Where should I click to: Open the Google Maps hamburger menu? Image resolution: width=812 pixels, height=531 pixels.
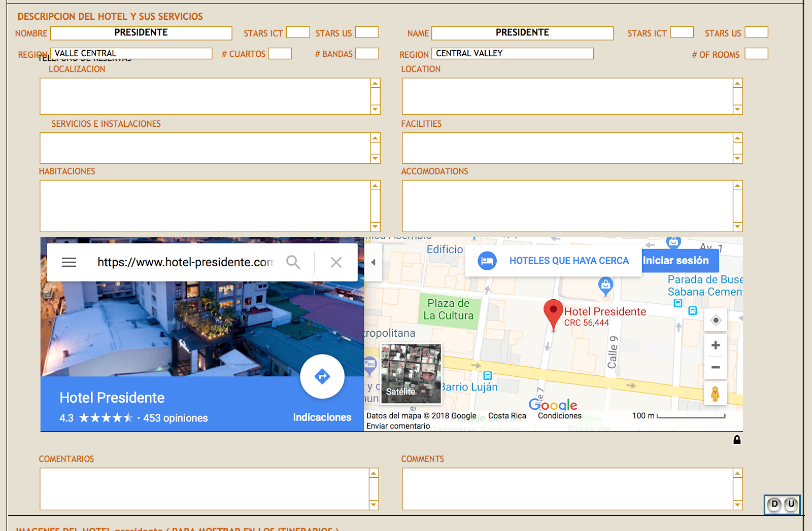click(x=69, y=262)
